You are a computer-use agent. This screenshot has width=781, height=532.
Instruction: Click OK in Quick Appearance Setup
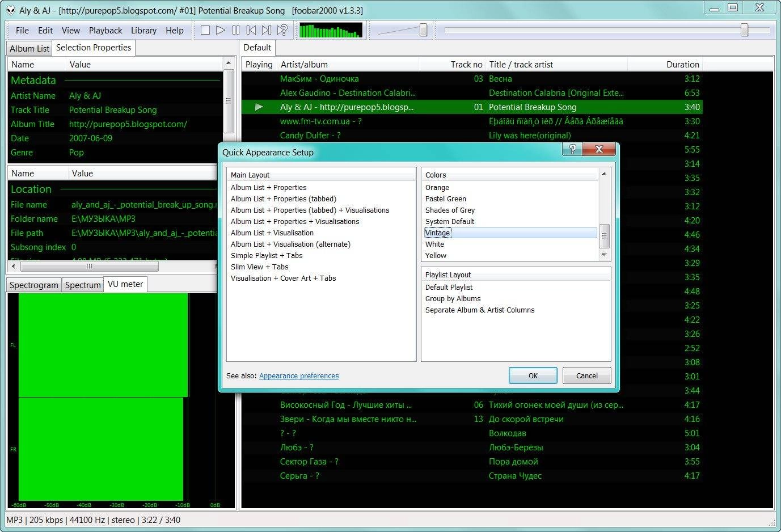[x=533, y=375]
